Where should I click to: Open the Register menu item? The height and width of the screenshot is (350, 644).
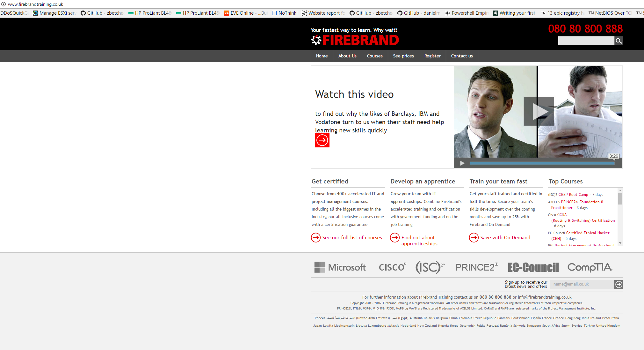coord(432,56)
